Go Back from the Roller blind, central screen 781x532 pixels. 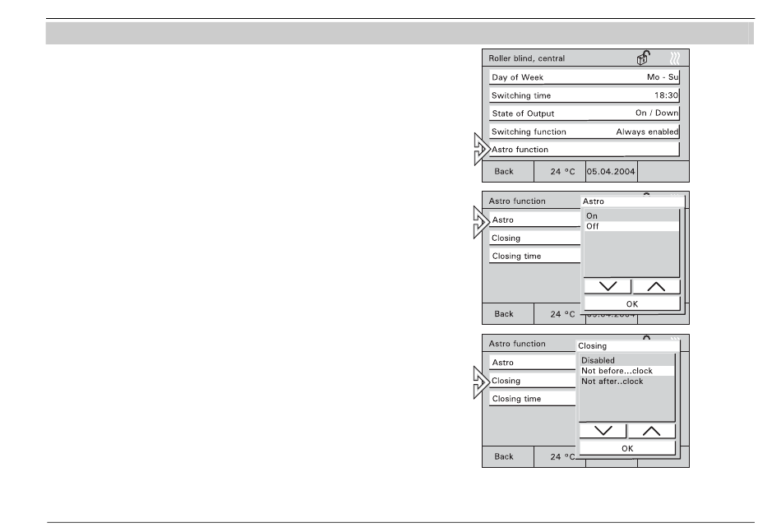[508, 171]
